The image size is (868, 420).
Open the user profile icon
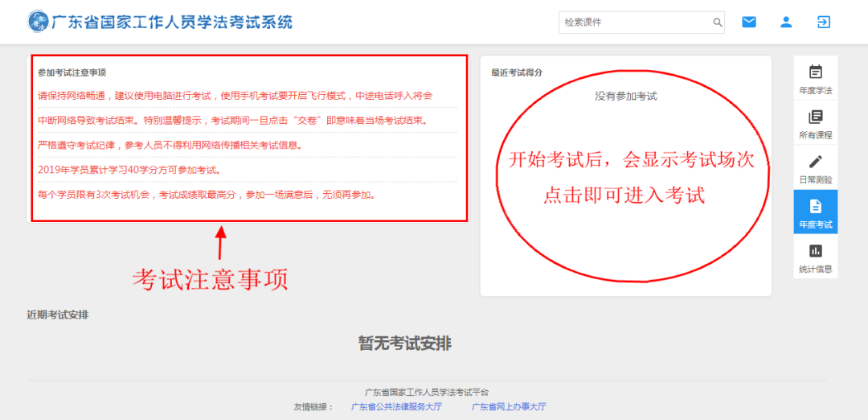(786, 23)
